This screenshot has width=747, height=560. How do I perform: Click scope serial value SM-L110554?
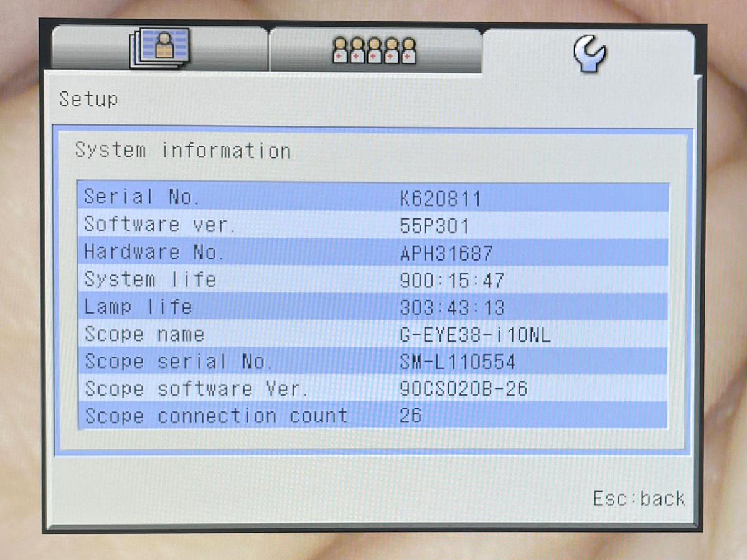(x=458, y=362)
